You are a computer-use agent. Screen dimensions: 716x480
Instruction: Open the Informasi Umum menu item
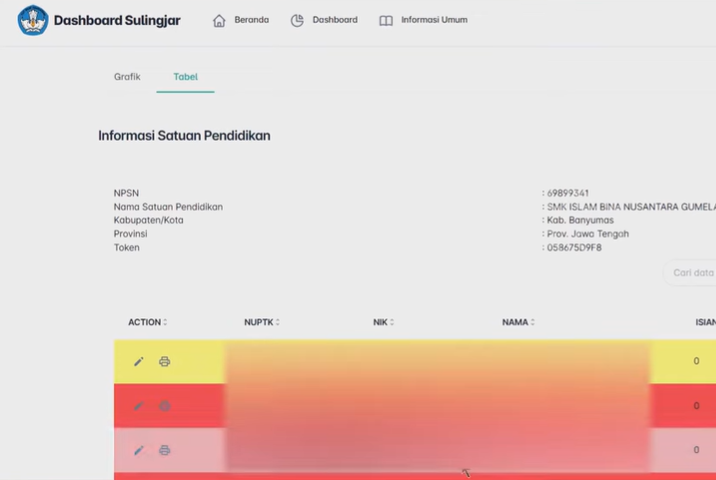(x=434, y=20)
